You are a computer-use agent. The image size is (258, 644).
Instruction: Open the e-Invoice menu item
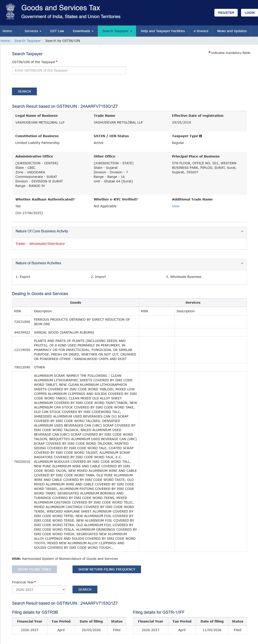tap(201, 31)
